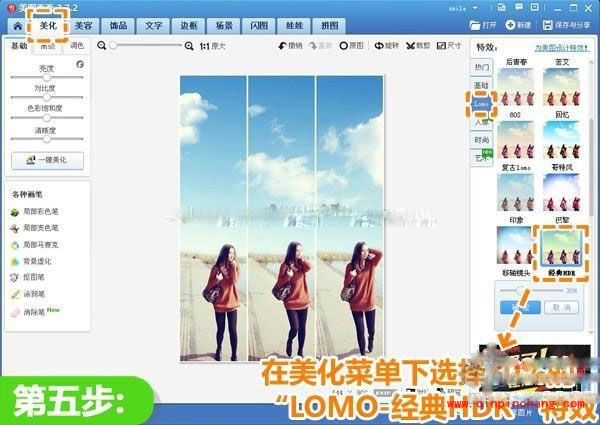Screen dimensions: 600x425
Task: Select the 涂鸦笔 tool
Action: (x=28, y=294)
